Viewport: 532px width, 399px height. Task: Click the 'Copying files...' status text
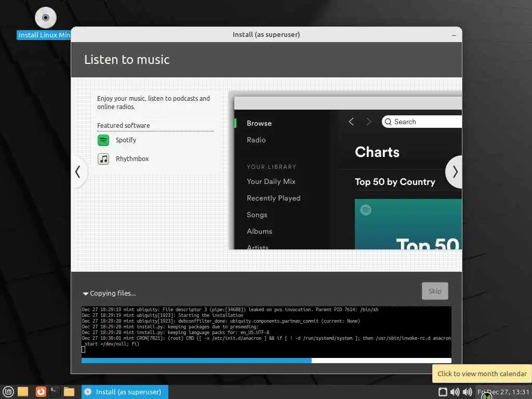(x=113, y=293)
